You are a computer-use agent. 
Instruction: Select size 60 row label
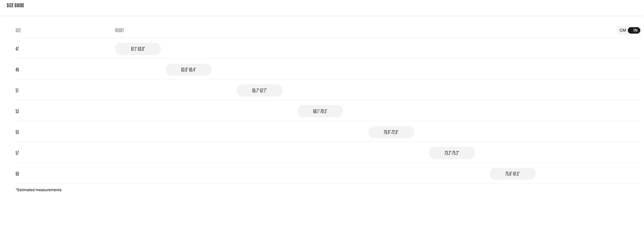click(17, 174)
